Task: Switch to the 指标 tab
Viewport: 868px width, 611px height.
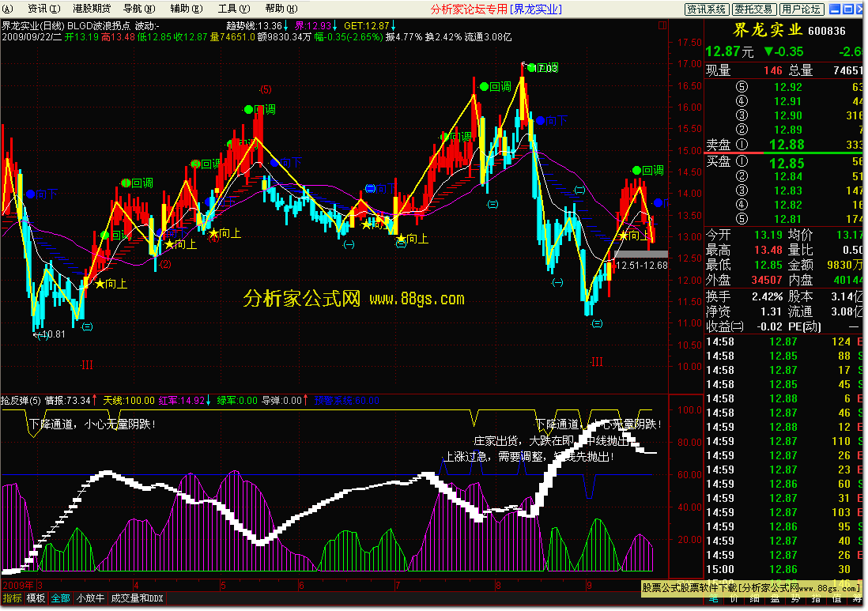Action: coord(12,598)
